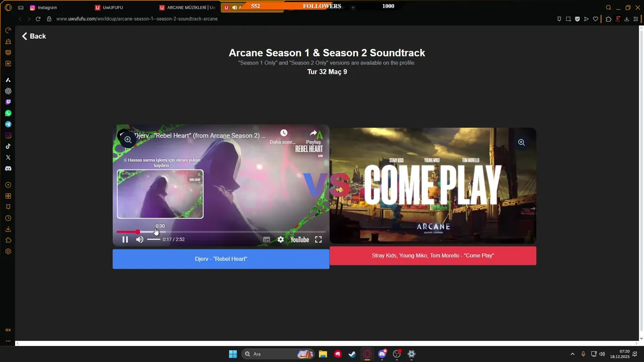Open Discord in the sidebar
Image resolution: width=644 pixels, height=362 pixels.
[8, 168]
